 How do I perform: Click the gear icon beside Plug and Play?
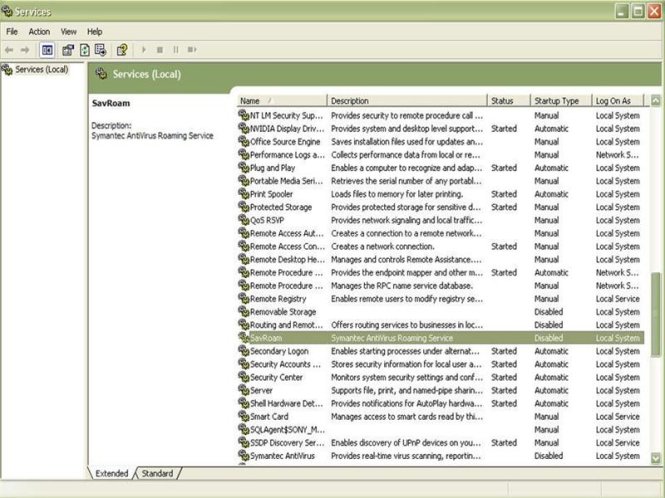(x=243, y=168)
